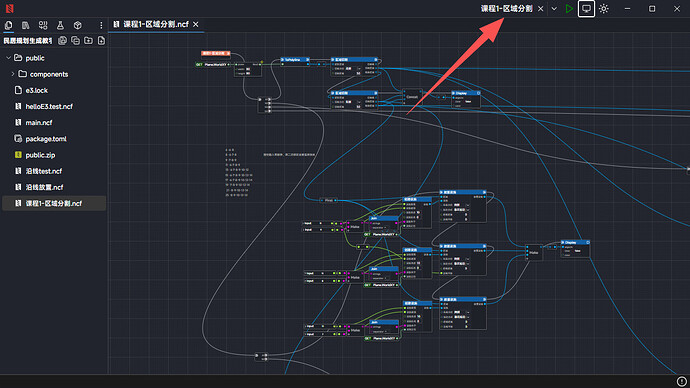
Task: Toggle the circle icon on the lower Display node header
Action: tap(588, 242)
